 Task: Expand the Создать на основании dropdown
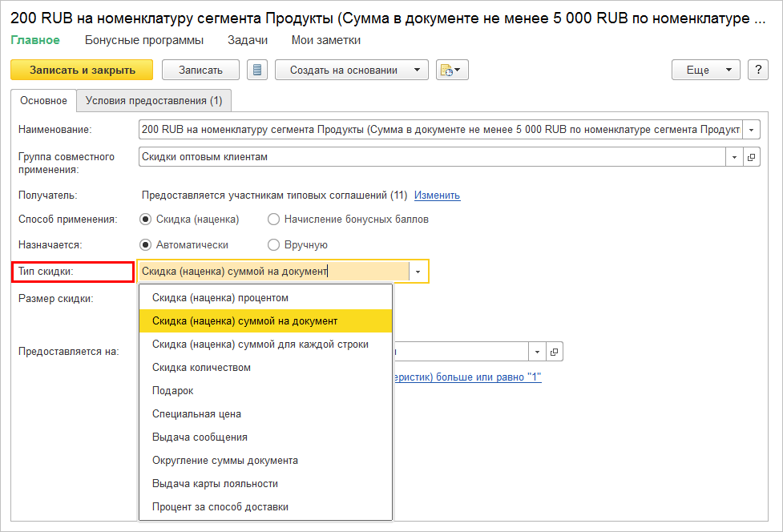(351, 70)
